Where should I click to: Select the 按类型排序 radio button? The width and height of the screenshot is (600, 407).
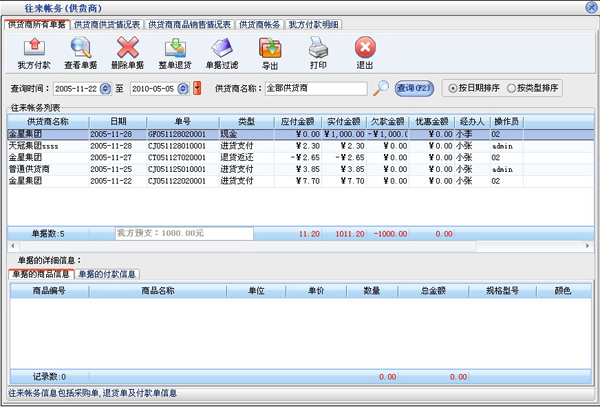pos(513,88)
